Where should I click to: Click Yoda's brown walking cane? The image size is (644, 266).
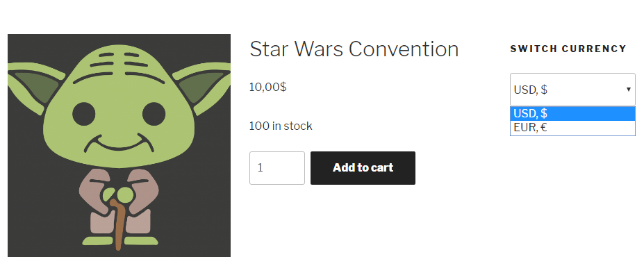point(118,224)
